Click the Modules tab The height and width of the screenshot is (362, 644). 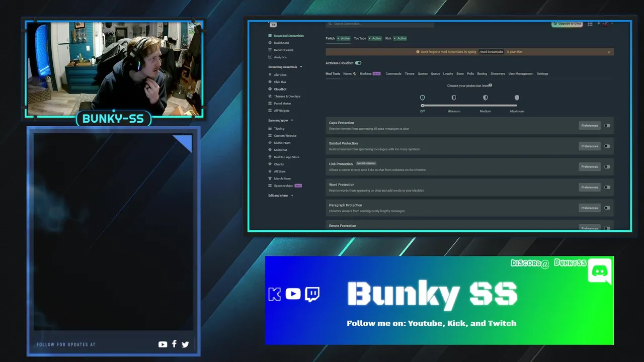point(370,73)
